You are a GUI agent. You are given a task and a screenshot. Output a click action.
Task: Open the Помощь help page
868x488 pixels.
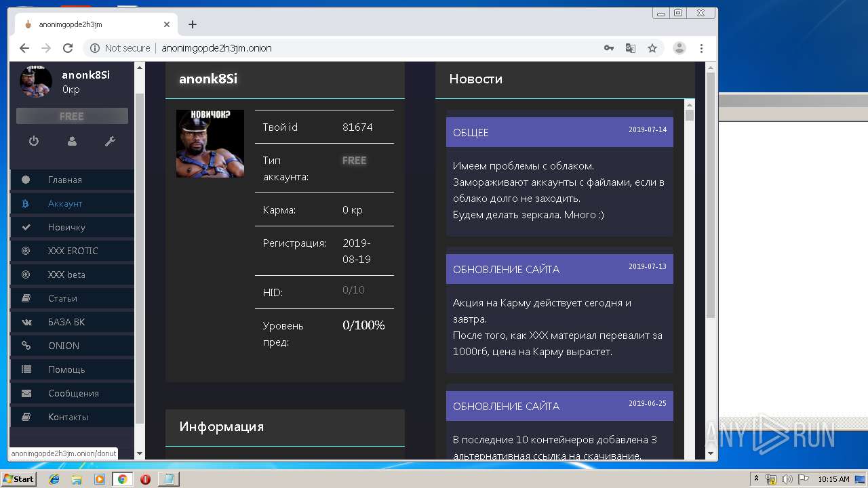pos(72,369)
